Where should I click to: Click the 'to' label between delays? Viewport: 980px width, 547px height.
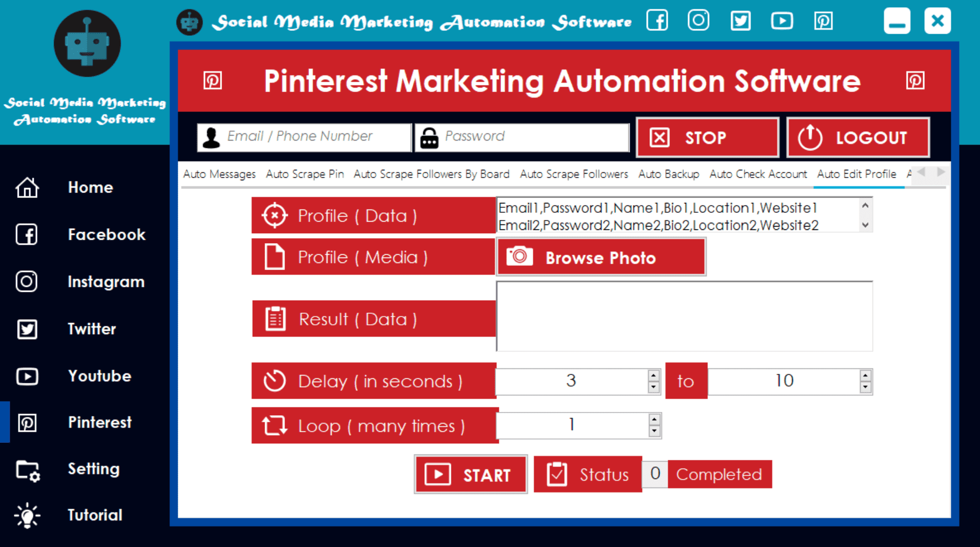[686, 381]
